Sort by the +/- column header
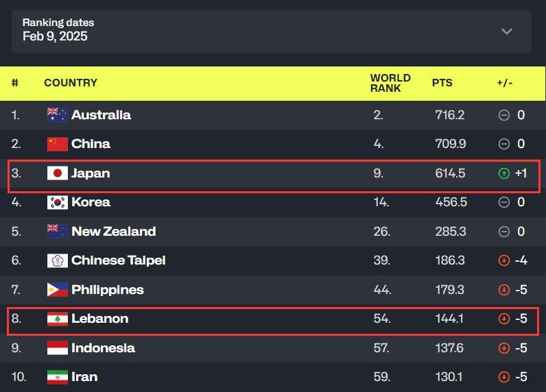Image resolution: width=546 pixels, height=392 pixels. 504,83
